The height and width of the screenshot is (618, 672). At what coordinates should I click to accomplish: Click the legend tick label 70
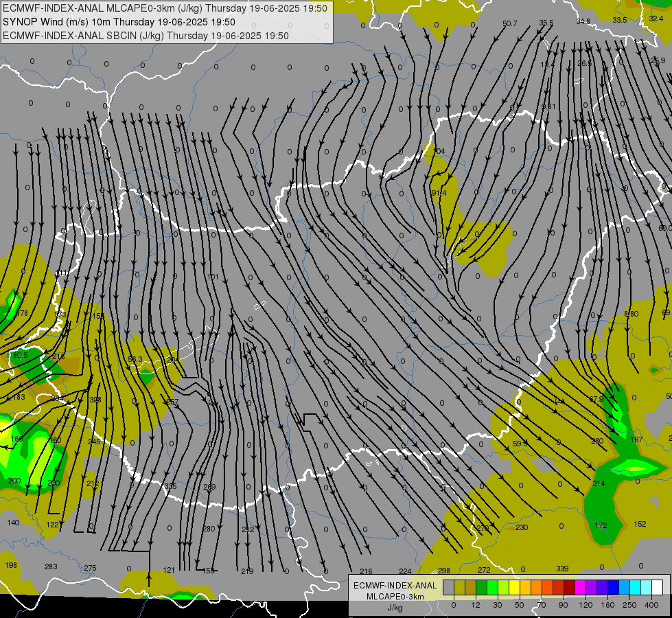[x=542, y=605]
